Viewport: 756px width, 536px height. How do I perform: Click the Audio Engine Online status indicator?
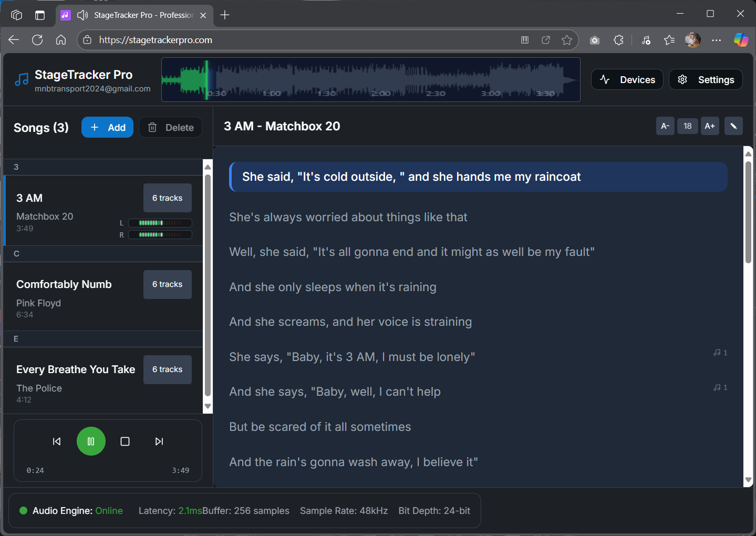(x=23, y=510)
